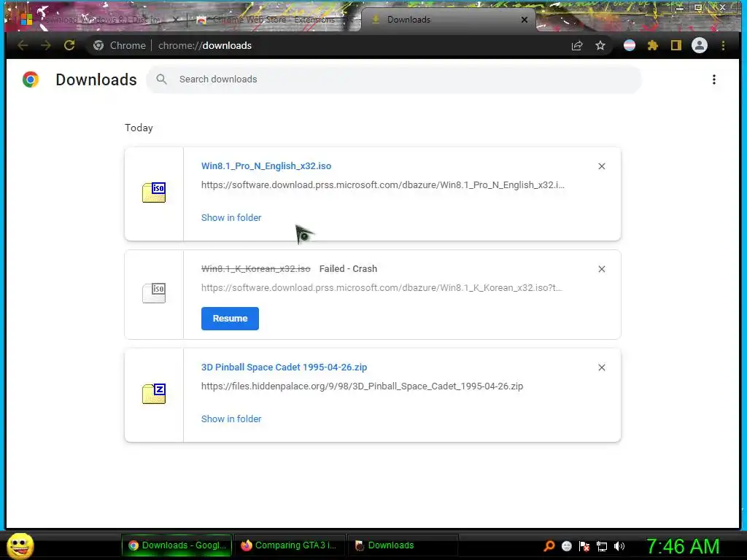Switch to Downloads - Google Chrome taskbar item
This screenshot has height=560, width=747.
point(177,545)
